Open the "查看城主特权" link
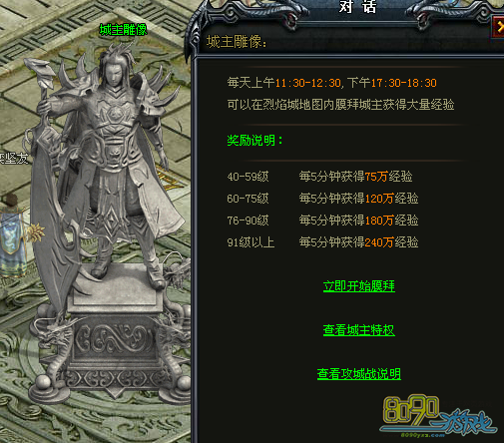This screenshot has height=443, width=504. 359,330
